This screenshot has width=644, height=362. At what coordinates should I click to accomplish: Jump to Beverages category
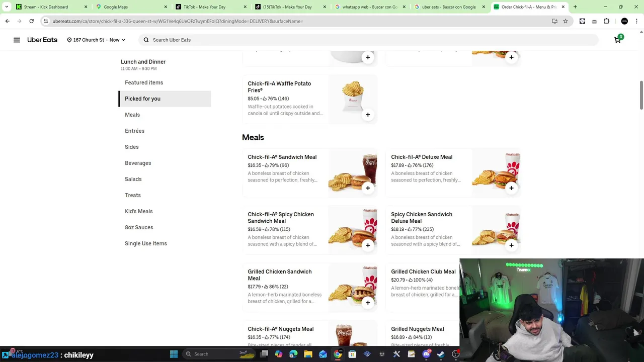point(138,163)
